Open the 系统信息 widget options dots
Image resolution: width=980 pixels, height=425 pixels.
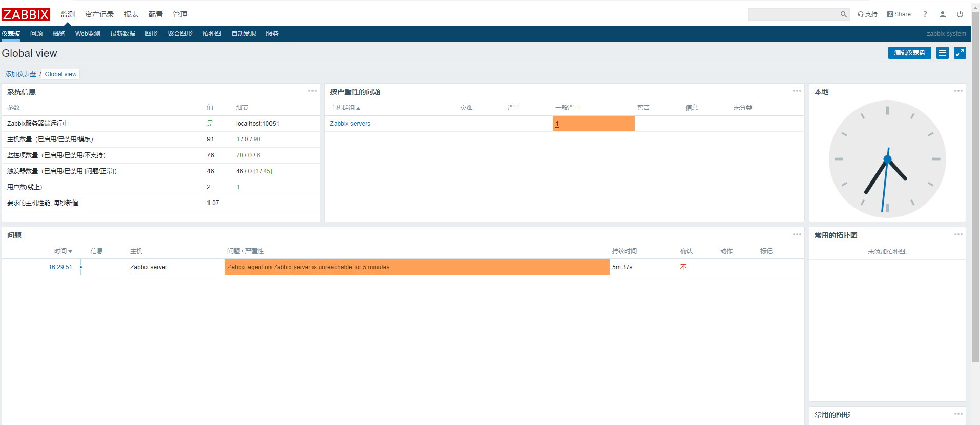tap(312, 91)
